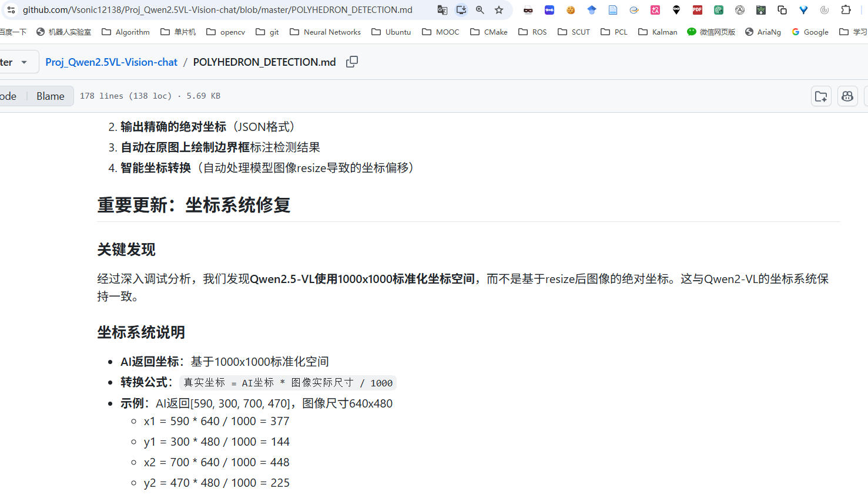The width and height of the screenshot is (868, 495).
Task: Open the Extensions puzzle piece menu
Action: point(846,10)
